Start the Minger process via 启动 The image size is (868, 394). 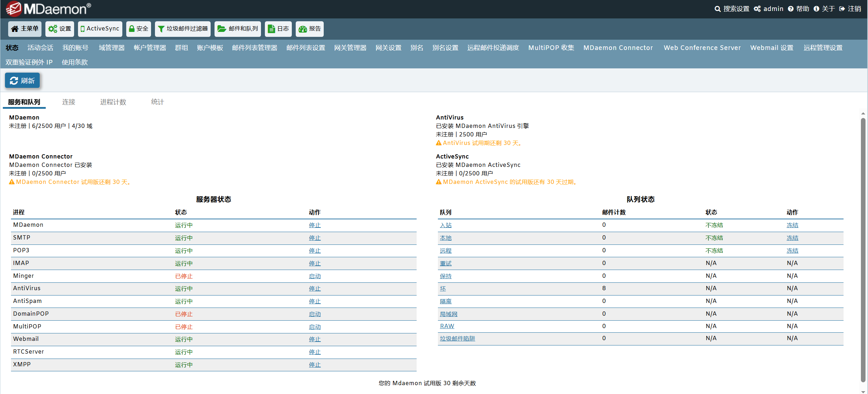315,276
